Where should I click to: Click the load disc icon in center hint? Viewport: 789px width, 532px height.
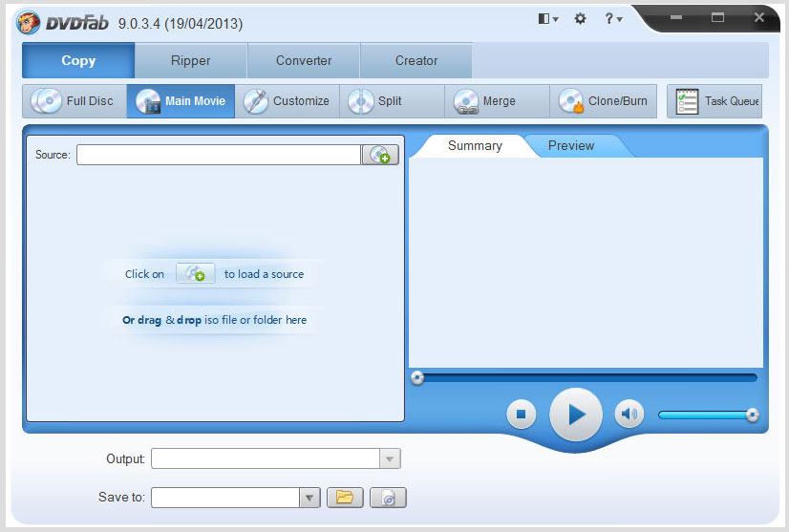[x=195, y=274]
